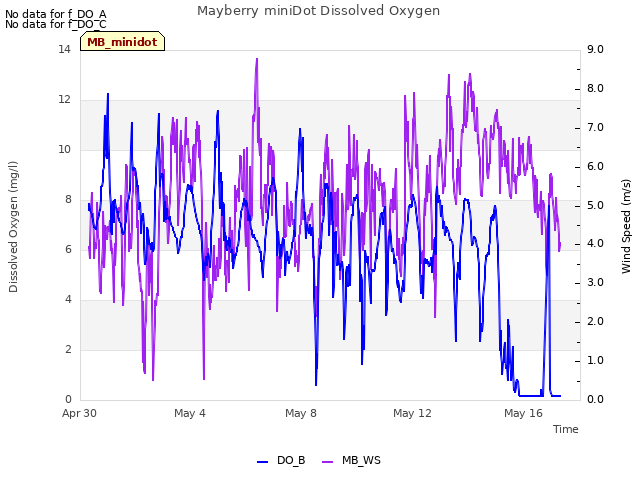Click the May 16 x-axis tick label
640x480 pixels.
(523, 413)
